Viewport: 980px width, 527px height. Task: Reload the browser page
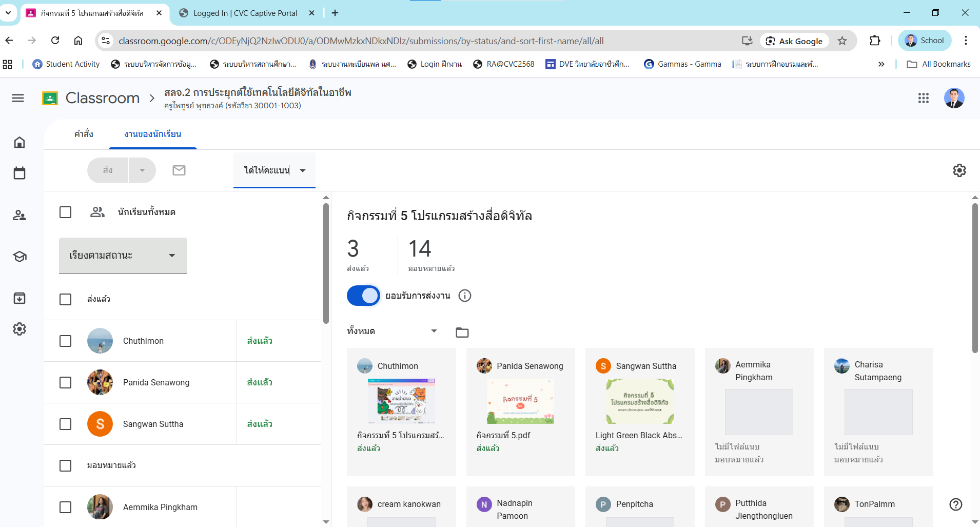click(x=55, y=41)
